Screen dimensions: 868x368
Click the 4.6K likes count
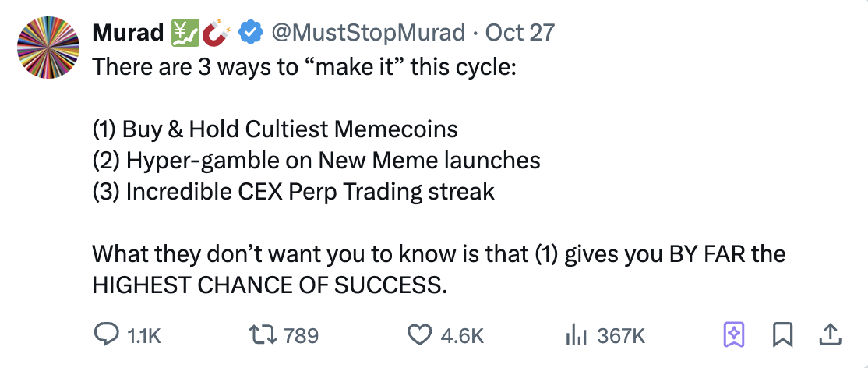(462, 336)
